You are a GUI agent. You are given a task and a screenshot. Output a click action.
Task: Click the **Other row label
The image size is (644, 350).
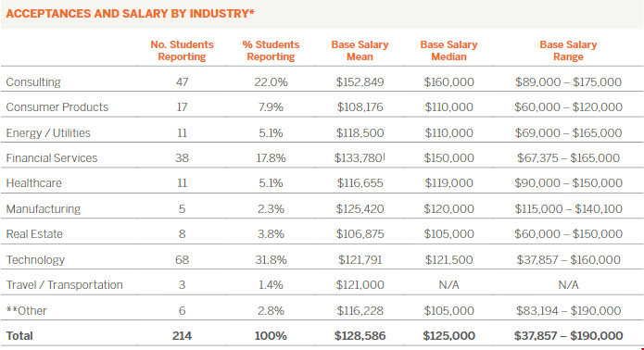(x=26, y=310)
